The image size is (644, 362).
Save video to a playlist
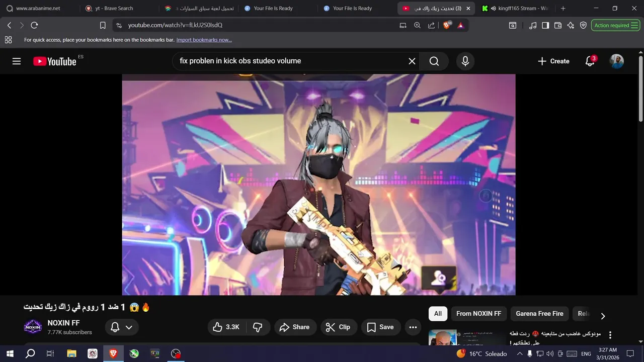pos(381,327)
